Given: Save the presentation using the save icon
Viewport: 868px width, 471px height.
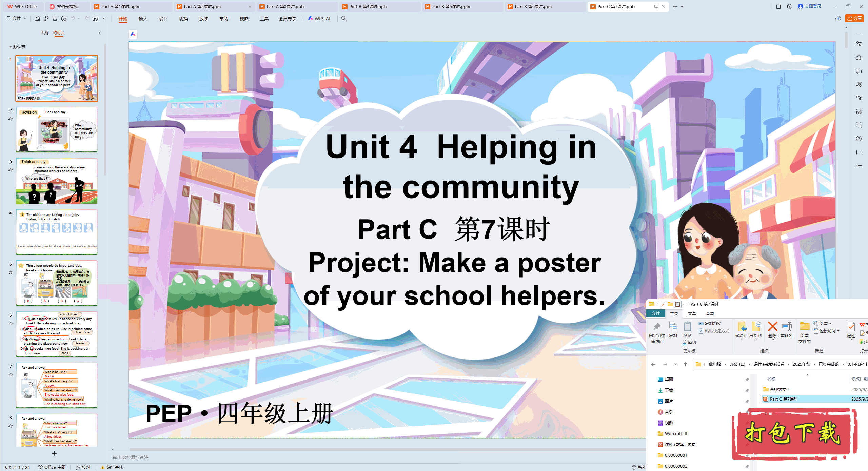Looking at the screenshot, I should pyautogui.click(x=37, y=19).
